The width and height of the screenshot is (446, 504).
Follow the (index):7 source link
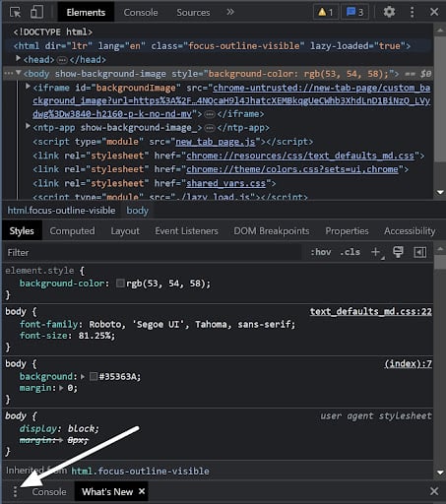408,363
